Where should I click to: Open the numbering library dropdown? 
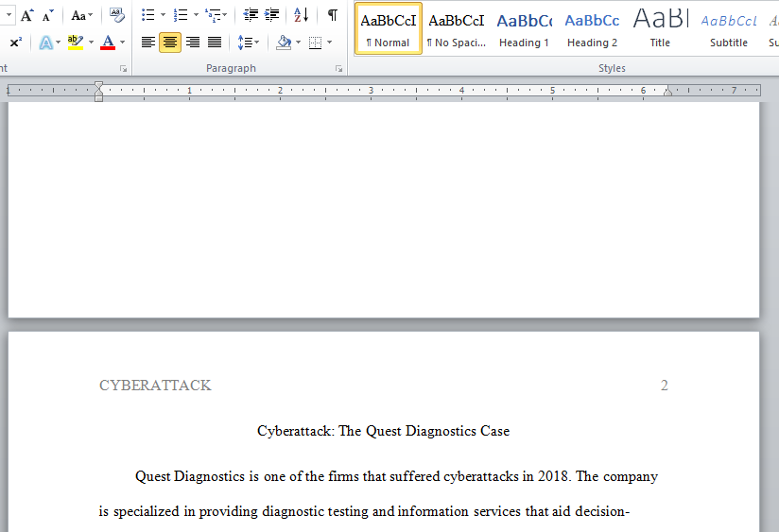196,15
